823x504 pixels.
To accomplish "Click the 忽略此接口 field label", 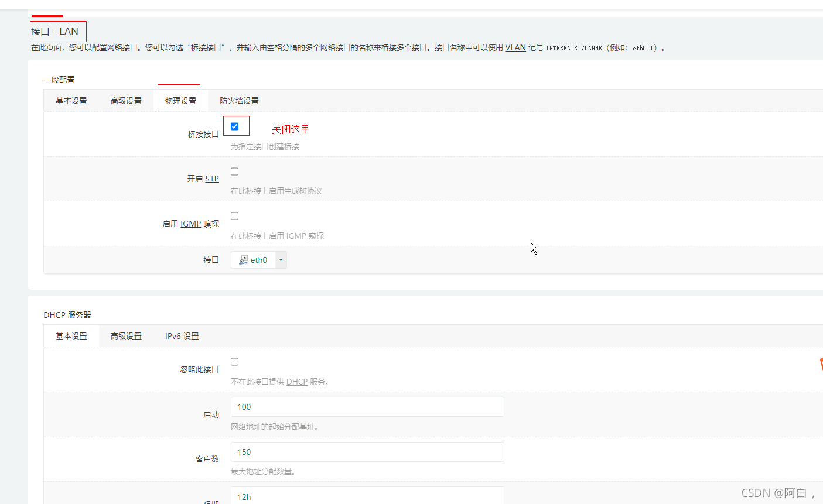I will coord(199,369).
